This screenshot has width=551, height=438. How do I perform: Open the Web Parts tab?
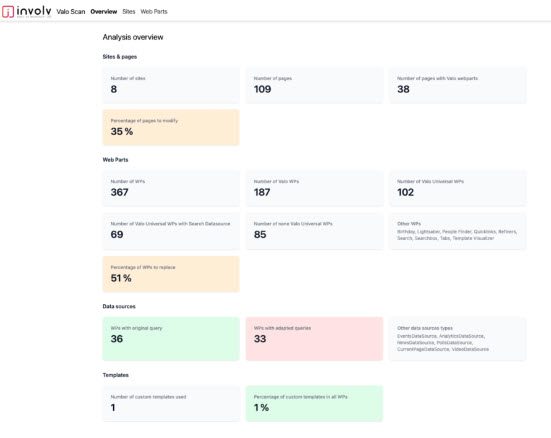pos(154,12)
